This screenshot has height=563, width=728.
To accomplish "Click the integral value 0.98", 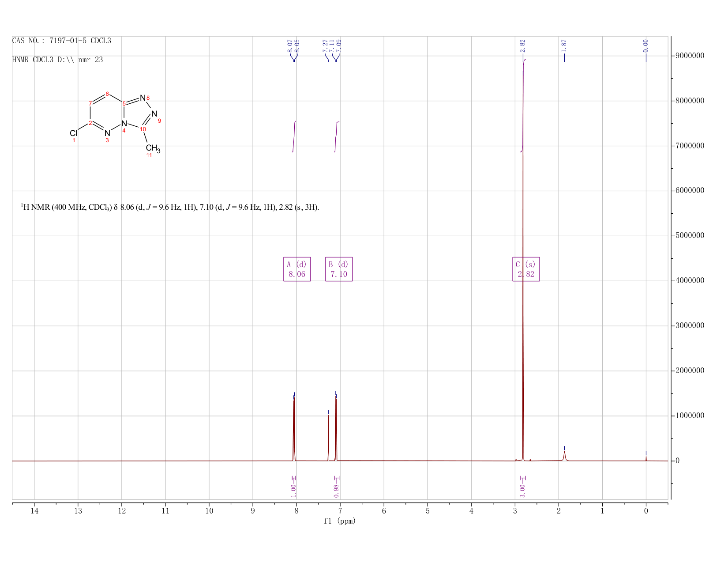I will coord(336,490).
